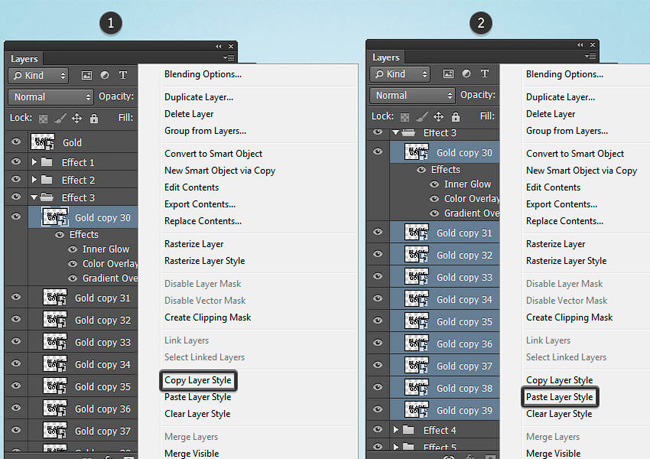Expand Effect 4 group in panel 2
This screenshot has width=650, height=459.
coord(396,430)
